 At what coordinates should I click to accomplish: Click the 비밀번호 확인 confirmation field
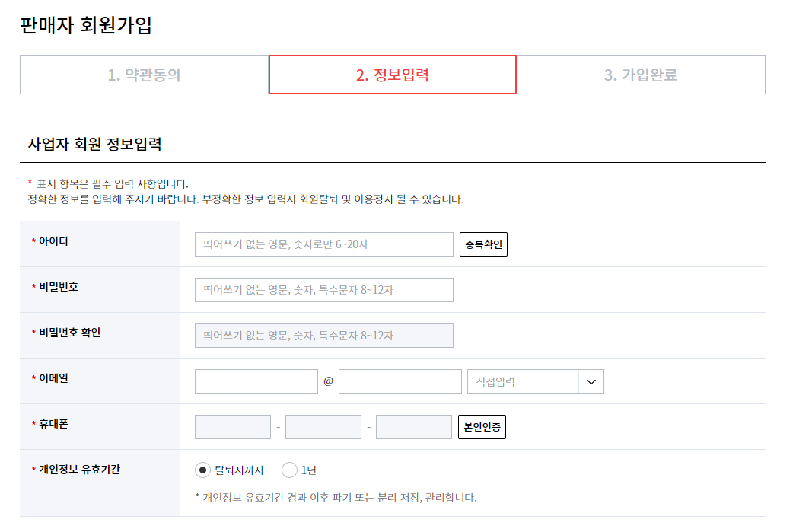pyautogui.click(x=324, y=335)
